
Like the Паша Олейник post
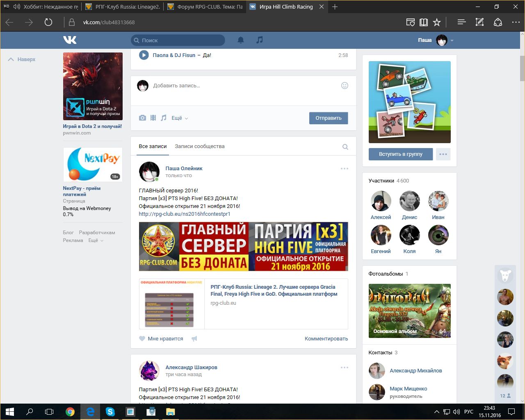coord(161,339)
